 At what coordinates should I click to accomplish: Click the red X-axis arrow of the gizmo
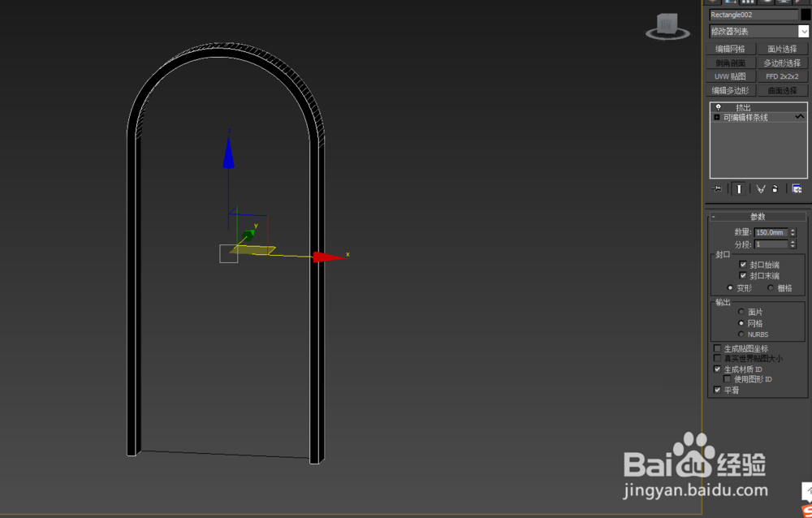pyautogui.click(x=328, y=257)
